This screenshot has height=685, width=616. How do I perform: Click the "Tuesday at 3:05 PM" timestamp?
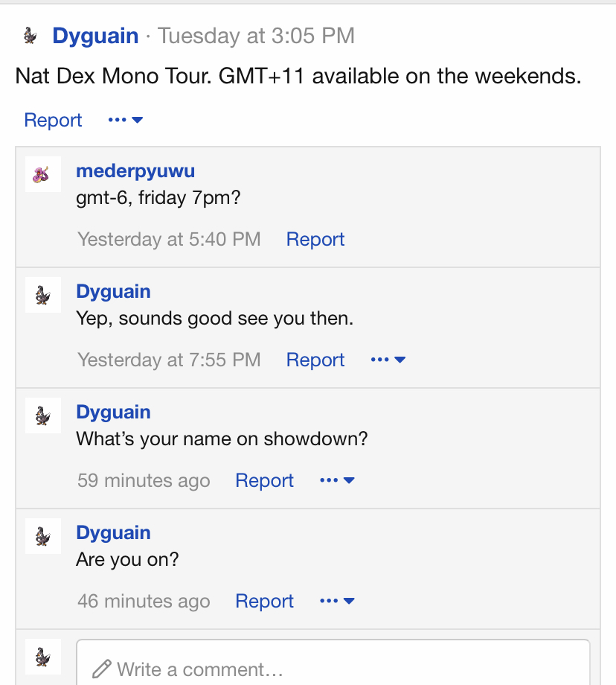[x=256, y=36]
